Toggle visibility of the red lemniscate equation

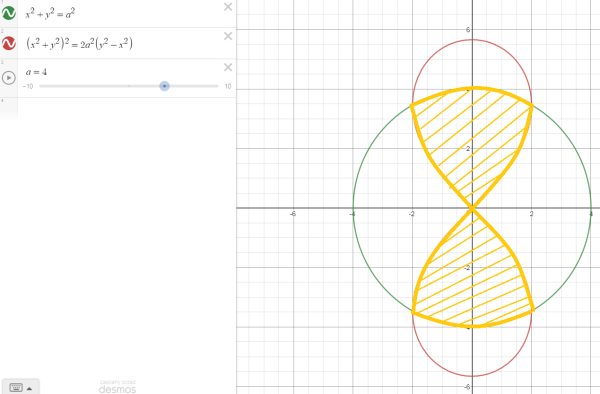[8, 43]
